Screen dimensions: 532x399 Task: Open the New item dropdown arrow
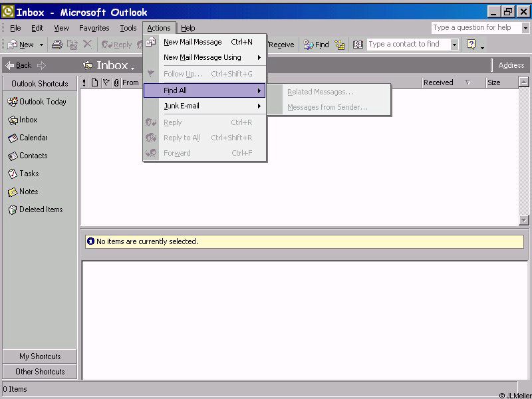click(x=41, y=45)
